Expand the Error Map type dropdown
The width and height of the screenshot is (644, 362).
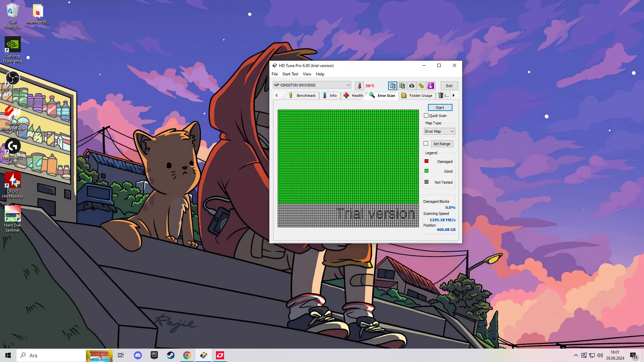pyautogui.click(x=439, y=131)
